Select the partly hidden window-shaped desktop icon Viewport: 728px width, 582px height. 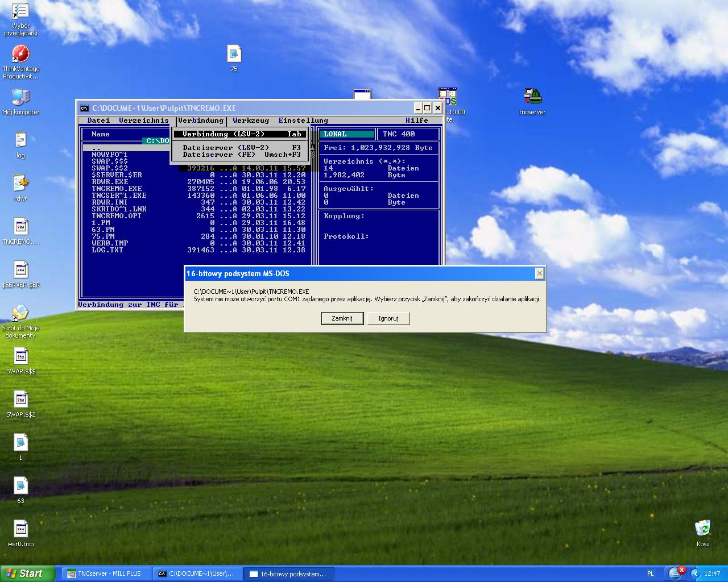point(362,94)
